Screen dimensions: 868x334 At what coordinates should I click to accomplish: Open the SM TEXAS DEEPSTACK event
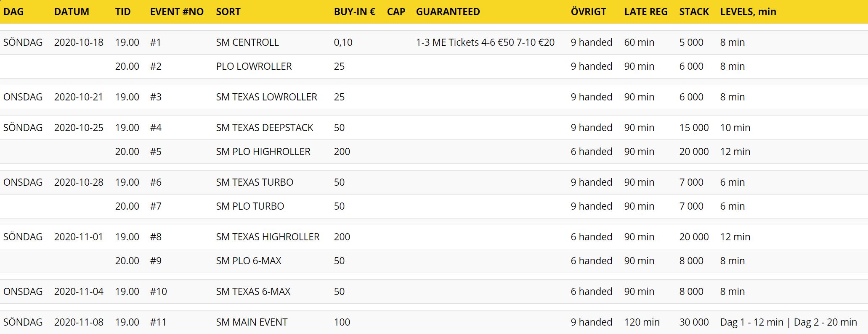pos(265,128)
